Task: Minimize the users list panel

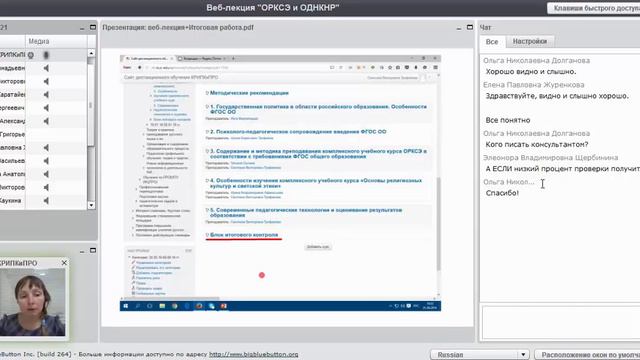Action: point(82,27)
